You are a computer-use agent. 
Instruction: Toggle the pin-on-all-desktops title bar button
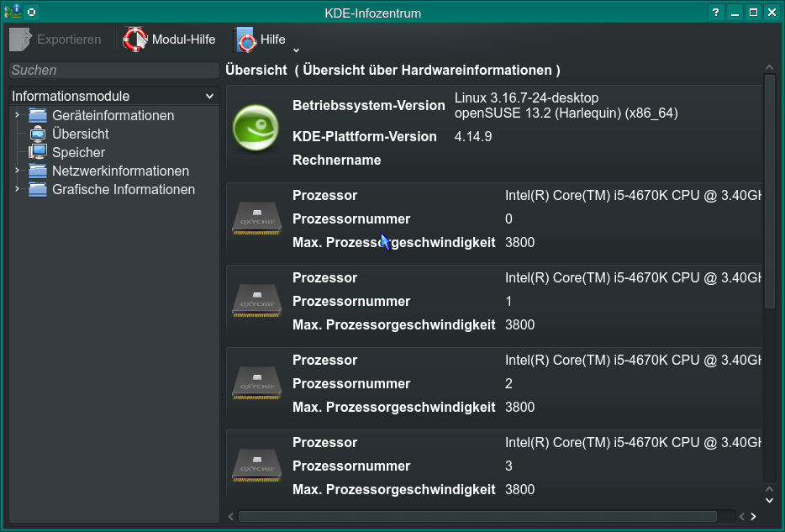tap(32, 12)
